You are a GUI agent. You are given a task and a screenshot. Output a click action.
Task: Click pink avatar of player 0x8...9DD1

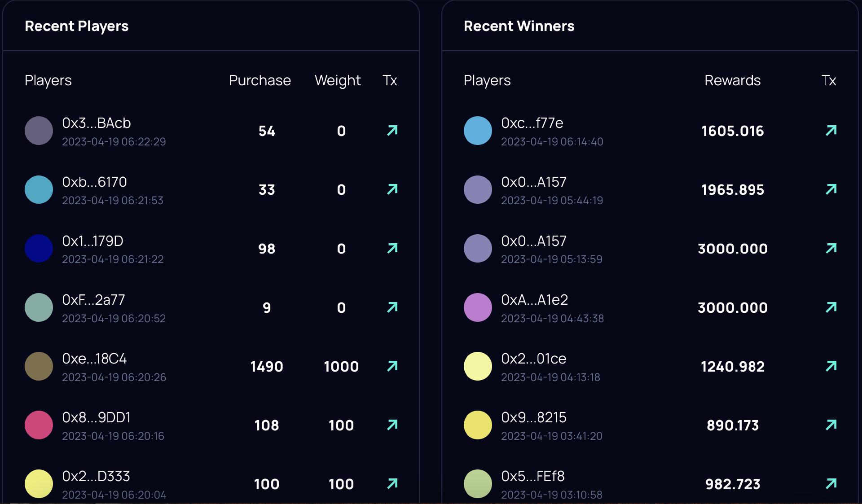39,425
